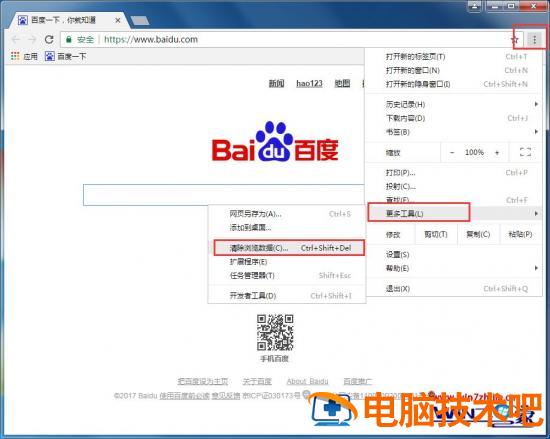This screenshot has width=550, height=439.
Task: Open 扩展程序(E) from submenu
Action: 287,262
